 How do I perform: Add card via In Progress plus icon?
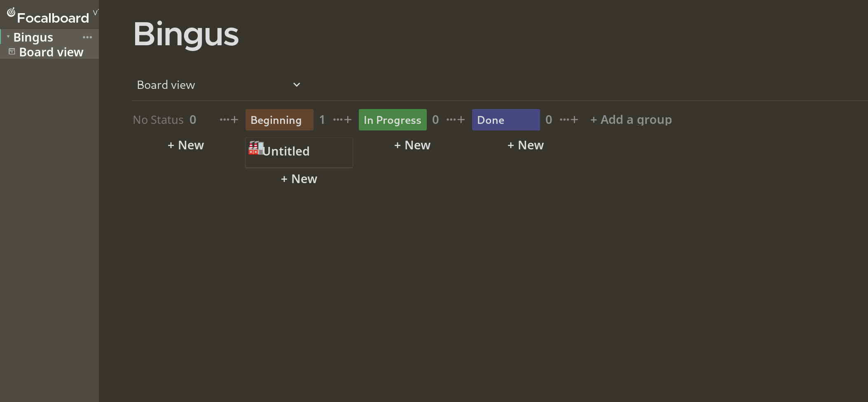point(461,120)
